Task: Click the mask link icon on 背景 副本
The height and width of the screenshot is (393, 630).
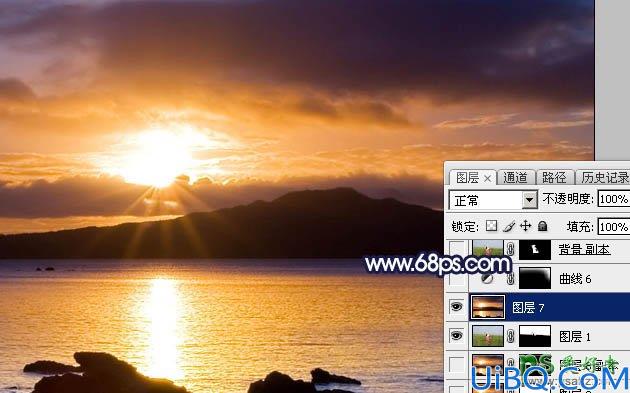Action: (511, 249)
